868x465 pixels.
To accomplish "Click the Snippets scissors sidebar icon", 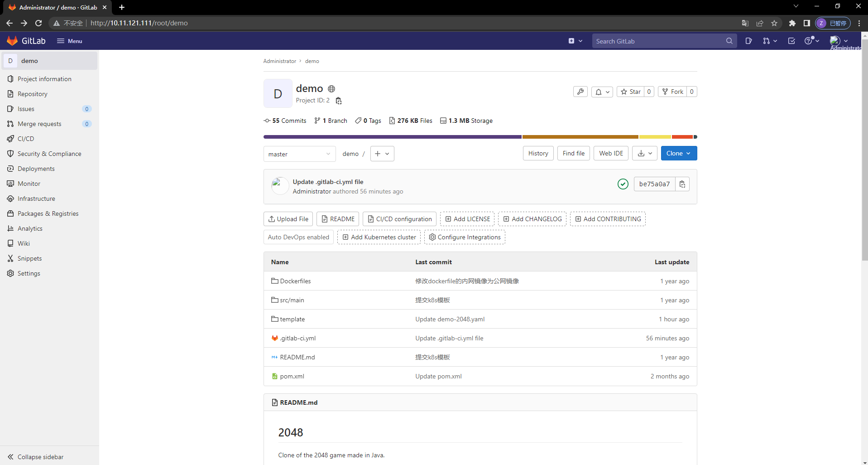I will (10, 258).
